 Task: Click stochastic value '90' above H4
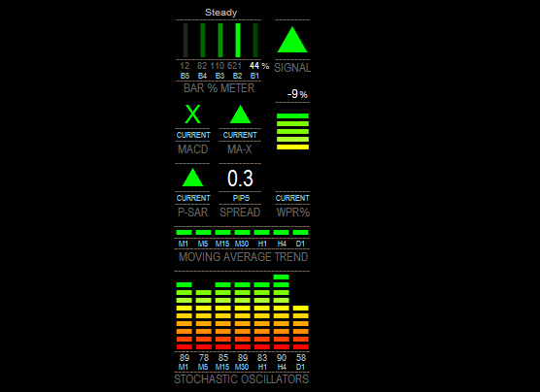(x=282, y=358)
